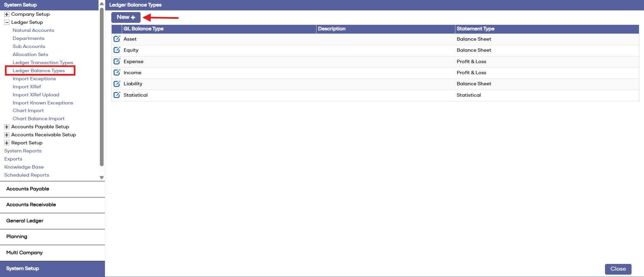Expand the Company Setup tree node

pyautogui.click(x=7, y=14)
